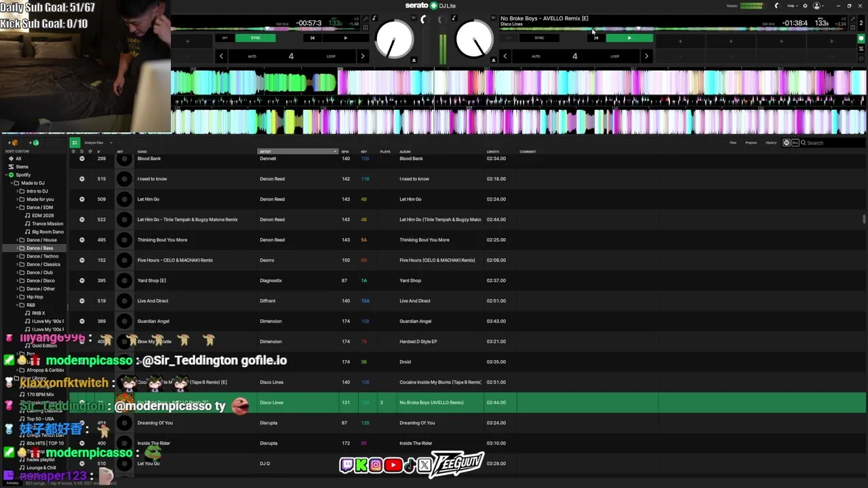Expand the Hip Hop folder
Screen dimensions: 868x488
[x=17, y=297]
